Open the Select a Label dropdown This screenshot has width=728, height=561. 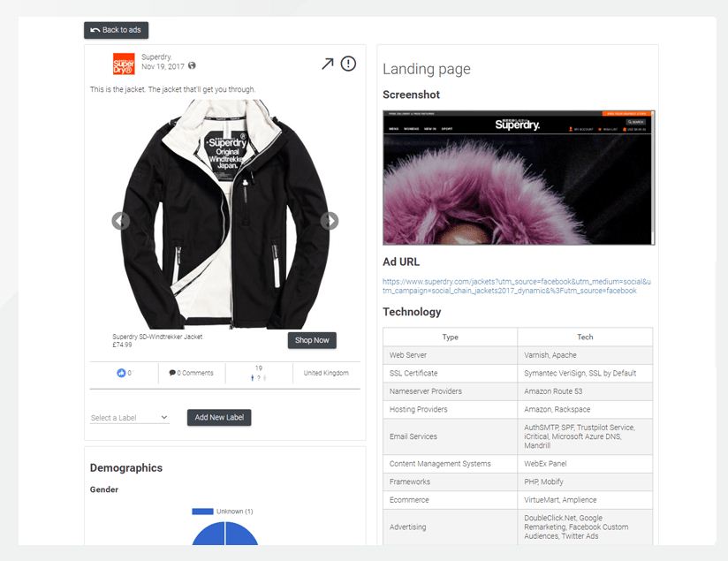click(130, 418)
